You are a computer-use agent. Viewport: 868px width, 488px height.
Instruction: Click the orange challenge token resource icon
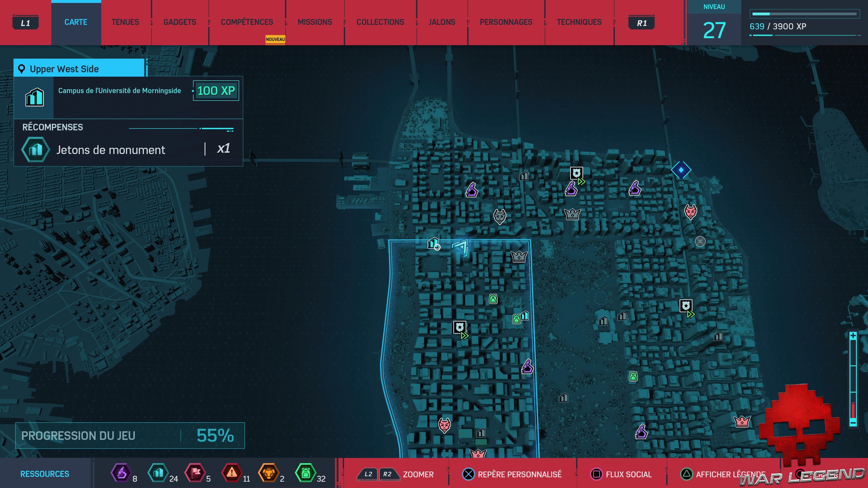(x=268, y=473)
